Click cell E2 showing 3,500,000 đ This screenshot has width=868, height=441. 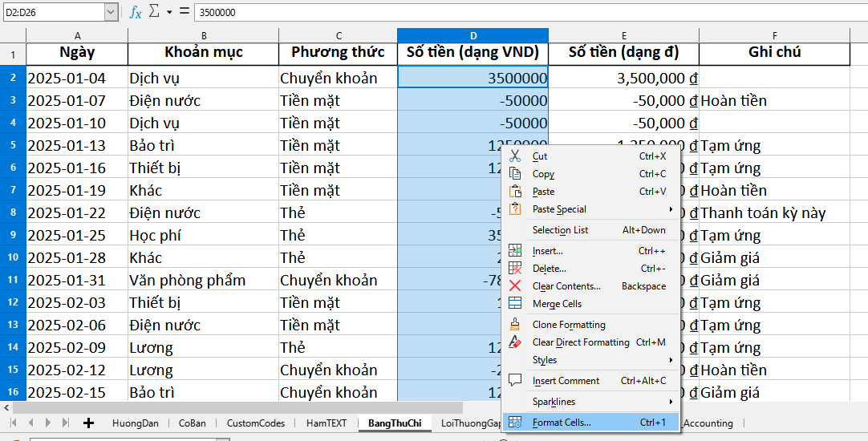[624, 78]
